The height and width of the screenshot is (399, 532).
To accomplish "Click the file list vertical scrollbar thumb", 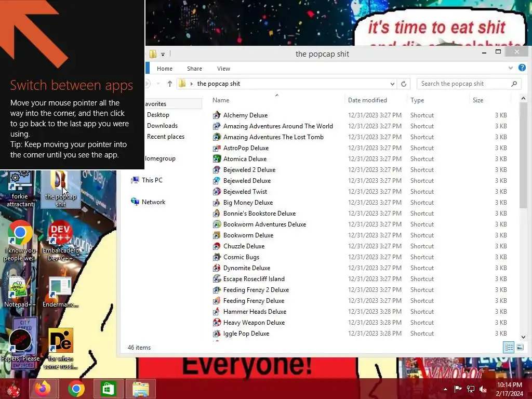I will coord(523,155).
